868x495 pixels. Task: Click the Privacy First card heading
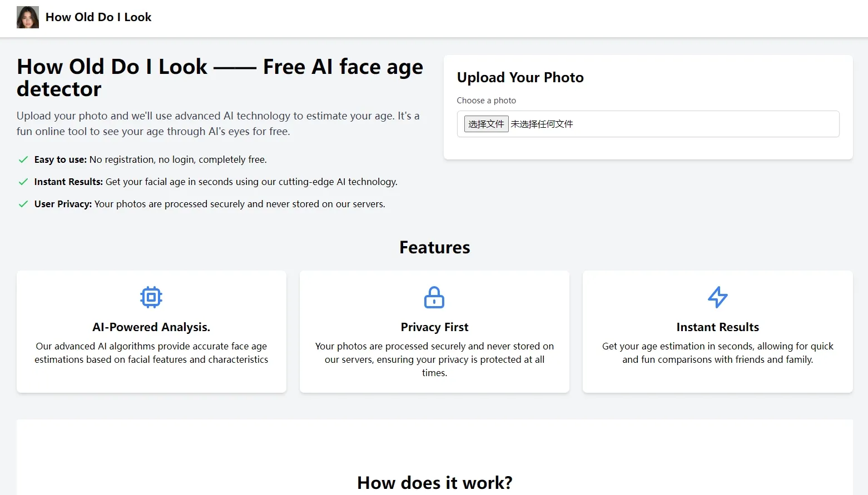coord(434,327)
